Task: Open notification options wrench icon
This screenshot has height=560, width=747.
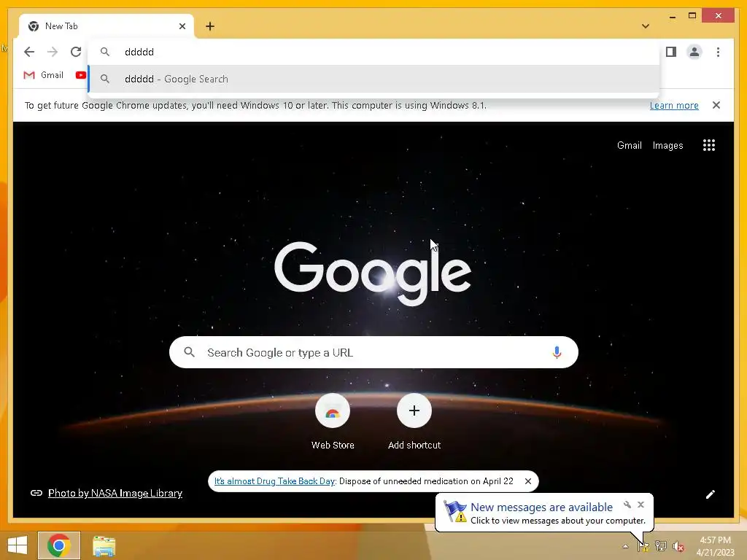Action: tap(627, 505)
